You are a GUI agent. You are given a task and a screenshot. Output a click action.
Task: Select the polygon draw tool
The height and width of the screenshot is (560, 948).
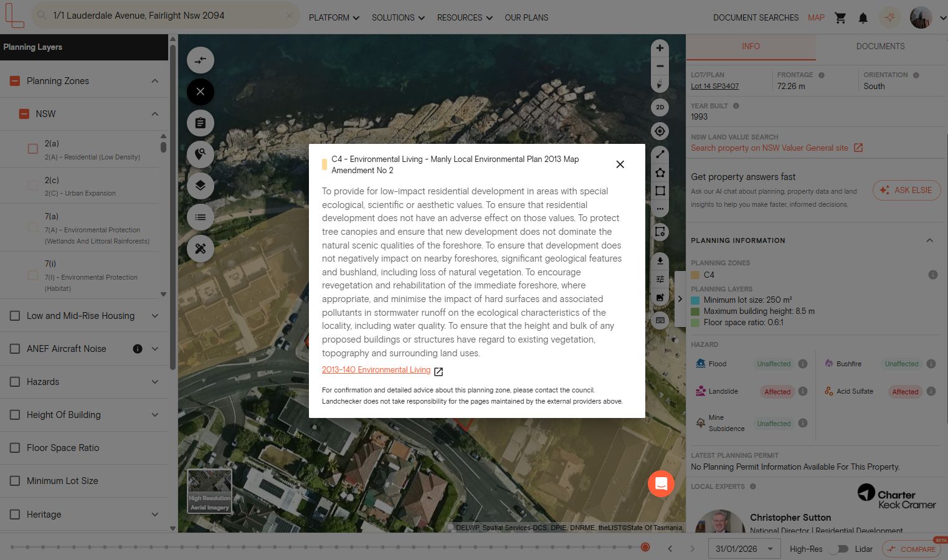pyautogui.click(x=660, y=173)
